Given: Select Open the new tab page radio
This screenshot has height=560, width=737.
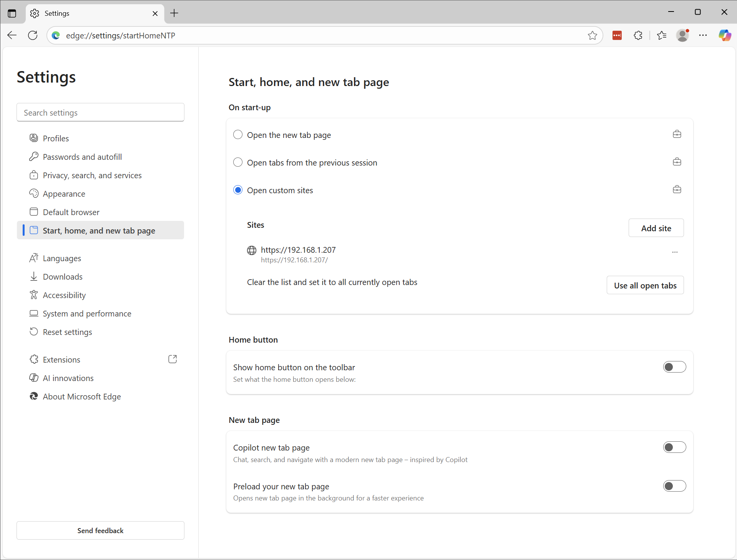Looking at the screenshot, I should tap(238, 134).
